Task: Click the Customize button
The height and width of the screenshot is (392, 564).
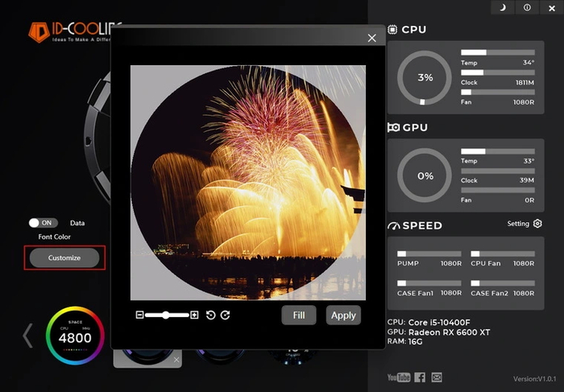Action: pos(64,258)
